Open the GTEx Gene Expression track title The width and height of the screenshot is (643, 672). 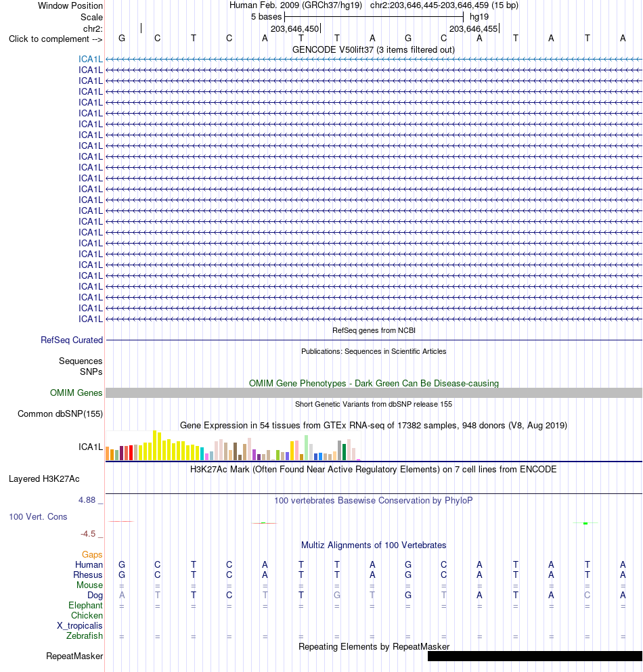[x=374, y=425]
